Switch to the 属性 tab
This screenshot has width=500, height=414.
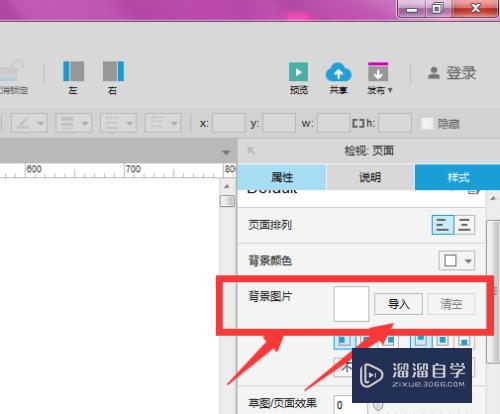(x=282, y=177)
